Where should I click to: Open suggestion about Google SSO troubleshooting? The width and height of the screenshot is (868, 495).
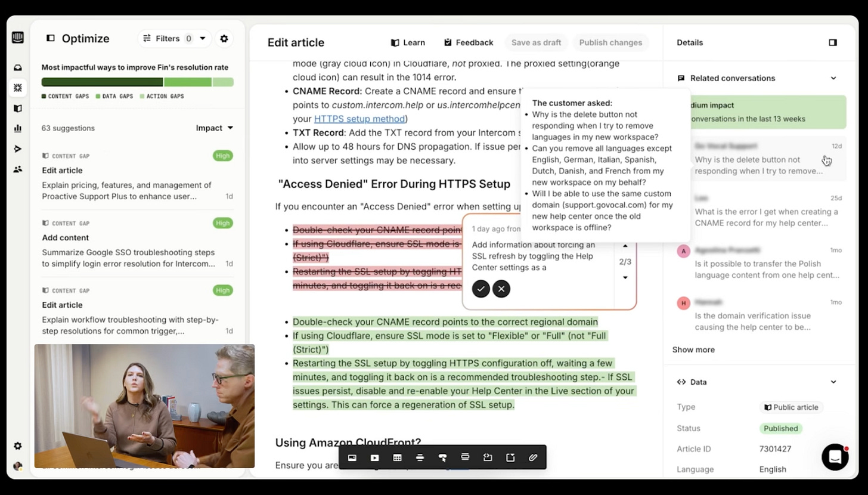click(137, 243)
